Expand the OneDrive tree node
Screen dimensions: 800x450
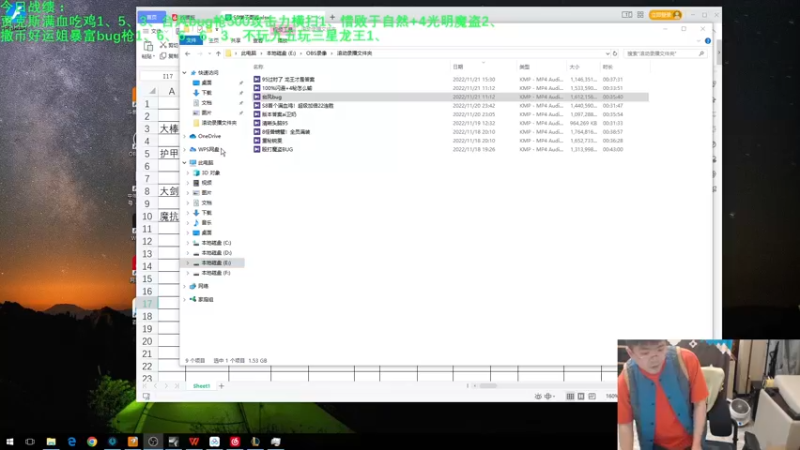(185, 136)
